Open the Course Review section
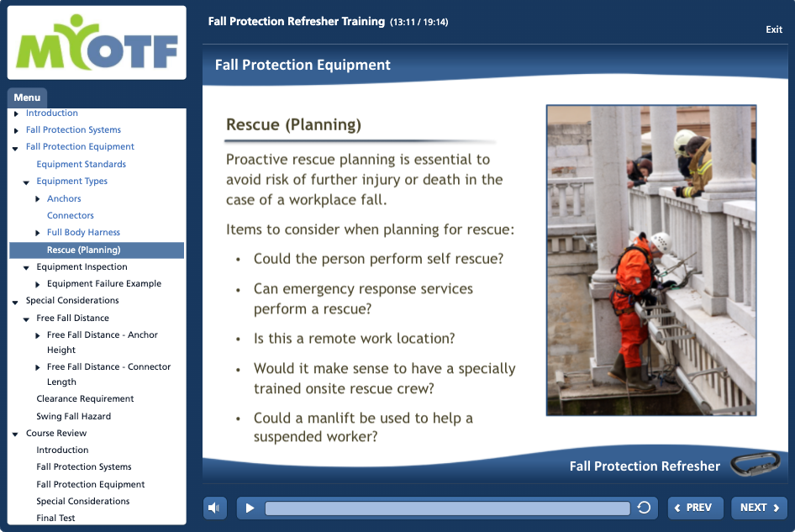 point(56,433)
